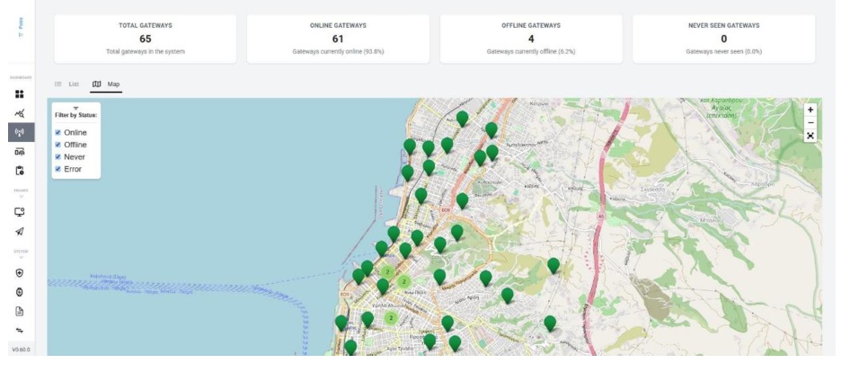868x390 pixels.
Task: Select the Map tab
Action: (106, 84)
